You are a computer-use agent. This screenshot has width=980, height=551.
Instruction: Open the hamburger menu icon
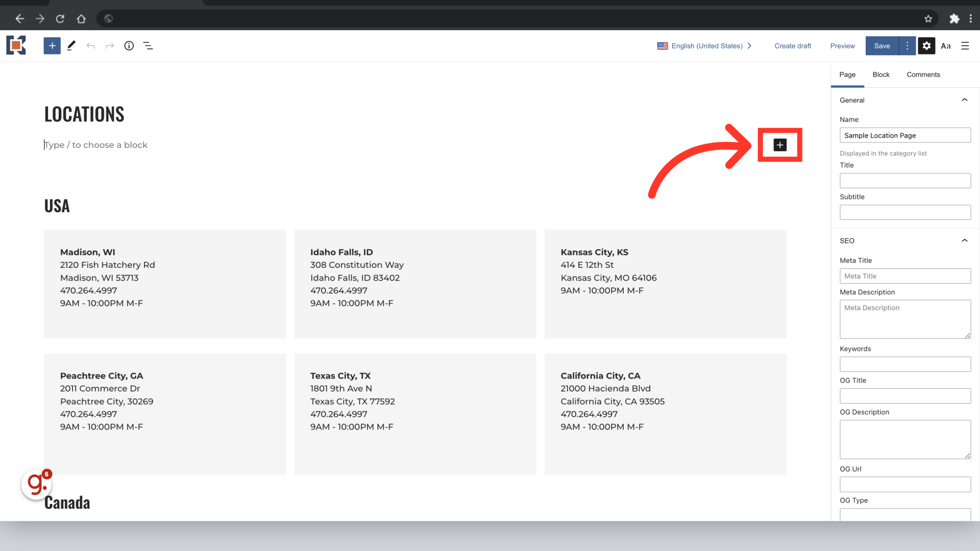965,46
